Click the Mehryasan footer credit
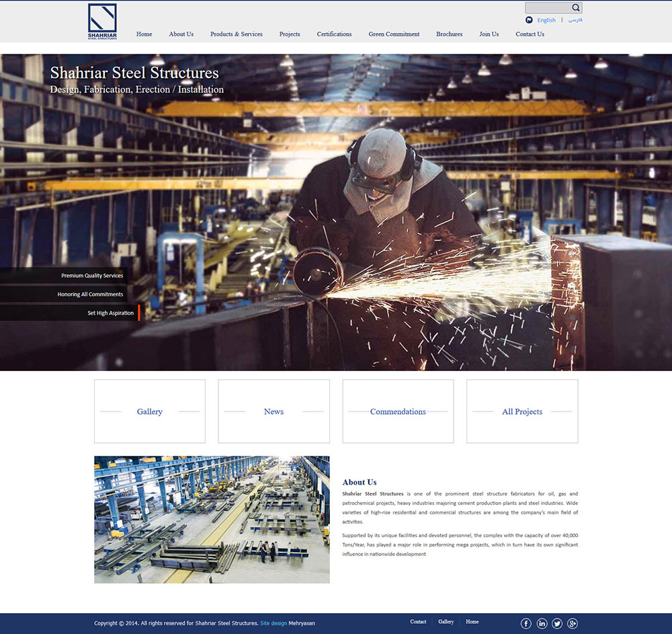Viewport: 672px width, 634px height. pos(302,623)
